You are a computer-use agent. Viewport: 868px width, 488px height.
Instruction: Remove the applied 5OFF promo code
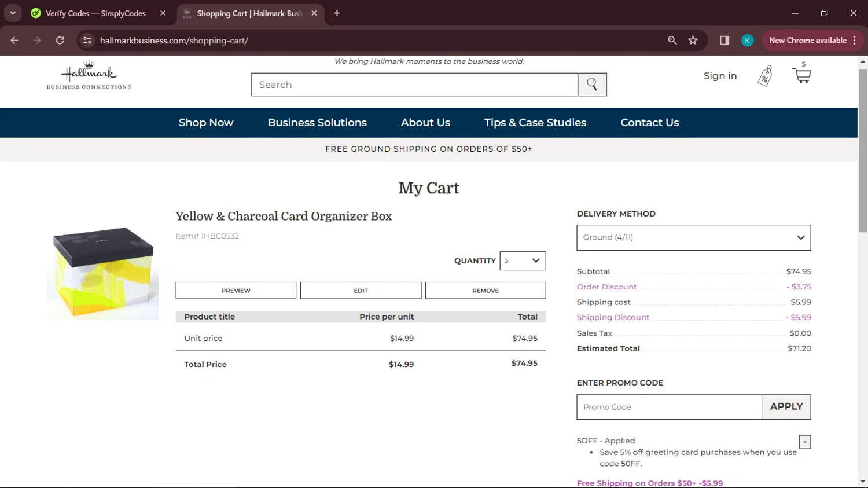point(805,442)
